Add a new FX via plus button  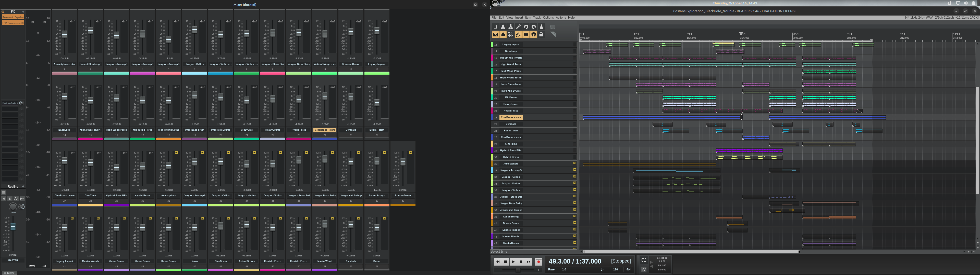[23, 12]
